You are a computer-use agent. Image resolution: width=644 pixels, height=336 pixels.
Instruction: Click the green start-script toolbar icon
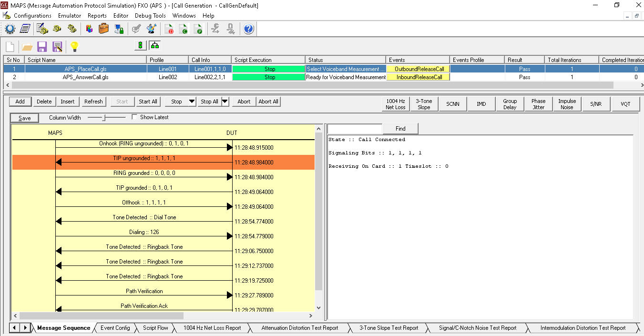tap(184, 29)
